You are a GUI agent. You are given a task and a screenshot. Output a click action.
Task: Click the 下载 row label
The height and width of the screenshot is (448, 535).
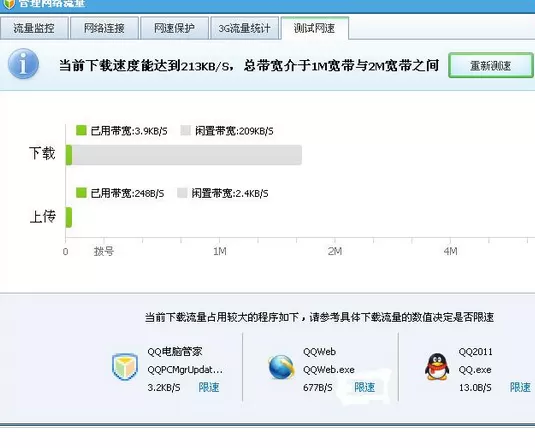42,153
